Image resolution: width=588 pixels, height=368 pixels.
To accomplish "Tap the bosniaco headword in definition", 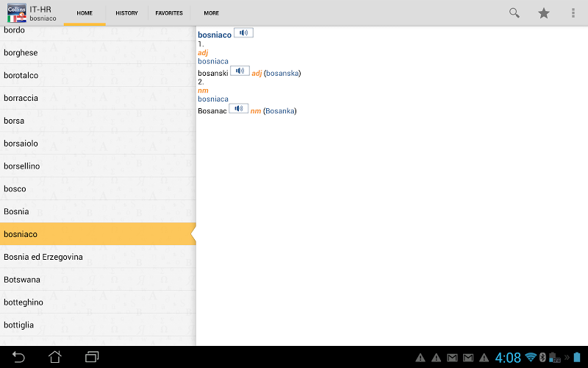I will click(215, 35).
